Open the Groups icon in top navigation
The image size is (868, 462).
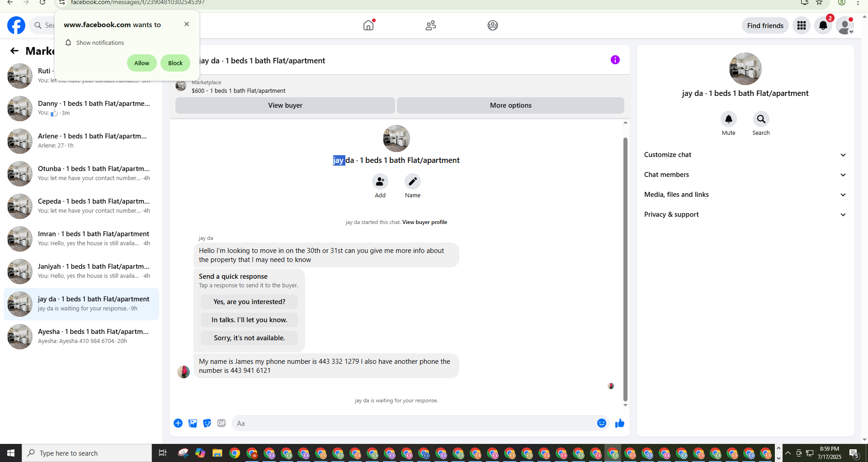point(493,25)
